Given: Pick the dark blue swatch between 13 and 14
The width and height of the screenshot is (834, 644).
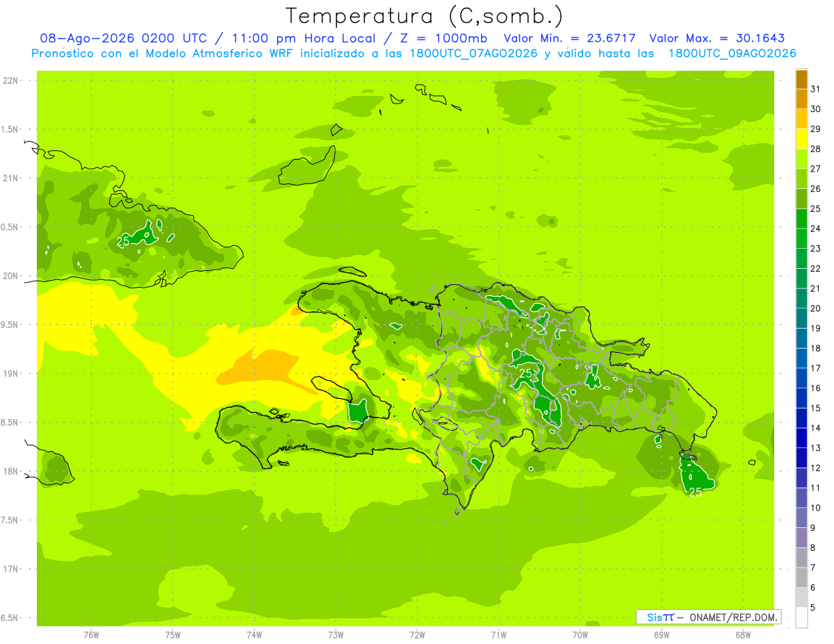Looking at the screenshot, I should pyautogui.click(x=801, y=438).
